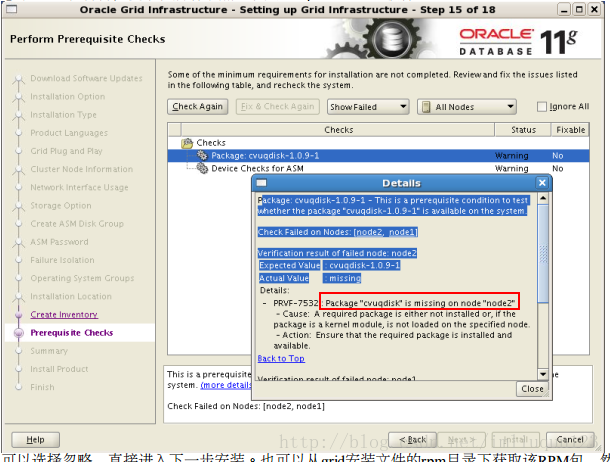The height and width of the screenshot is (462, 610).
Task: Click the gear icon of Device Checks for ASM
Action: tap(202, 168)
